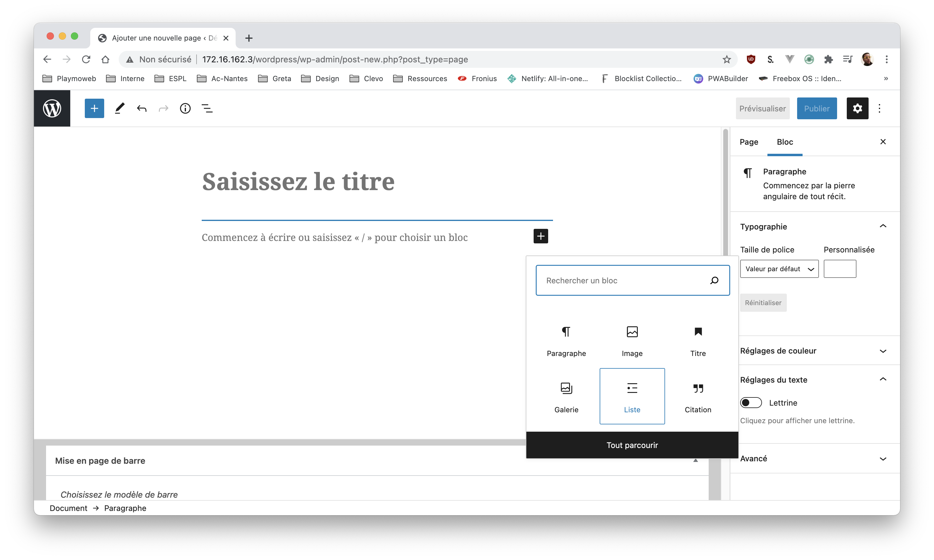Collapse the Typographie section
This screenshot has height=560, width=934.
[x=883, y=226]
